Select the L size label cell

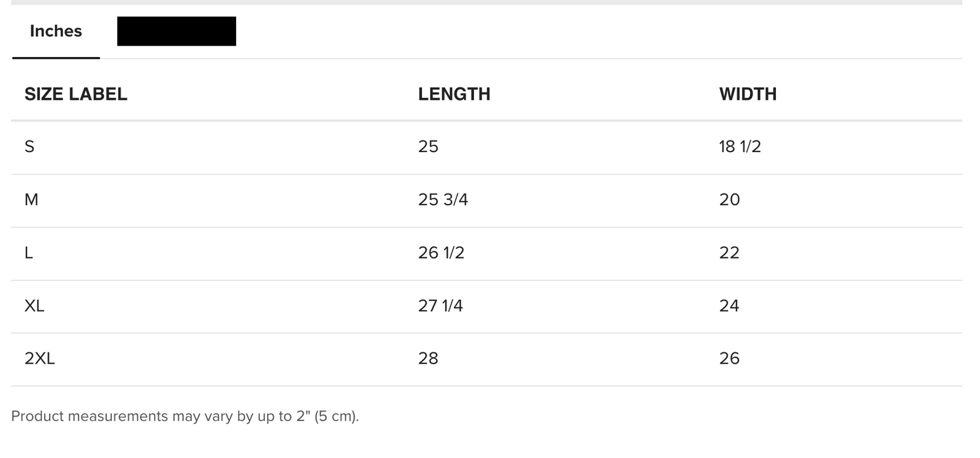pyautogui.click(x=28, y=252)
